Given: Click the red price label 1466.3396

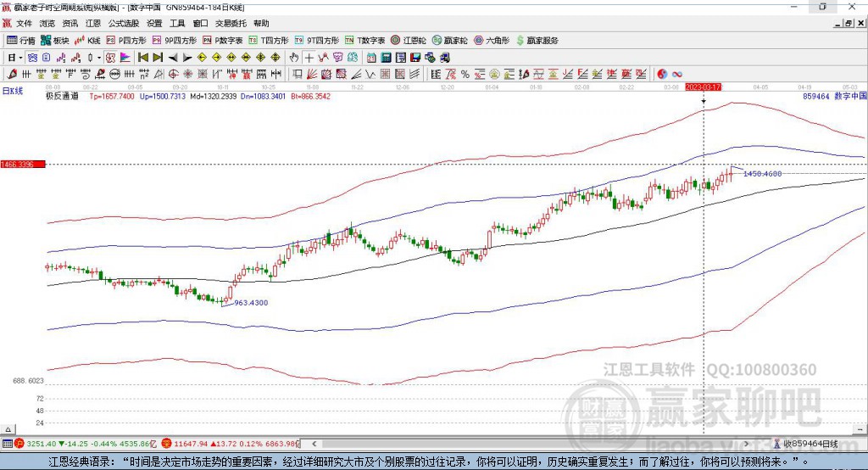Looking at the screenshot, I should [x=23, y=165].
